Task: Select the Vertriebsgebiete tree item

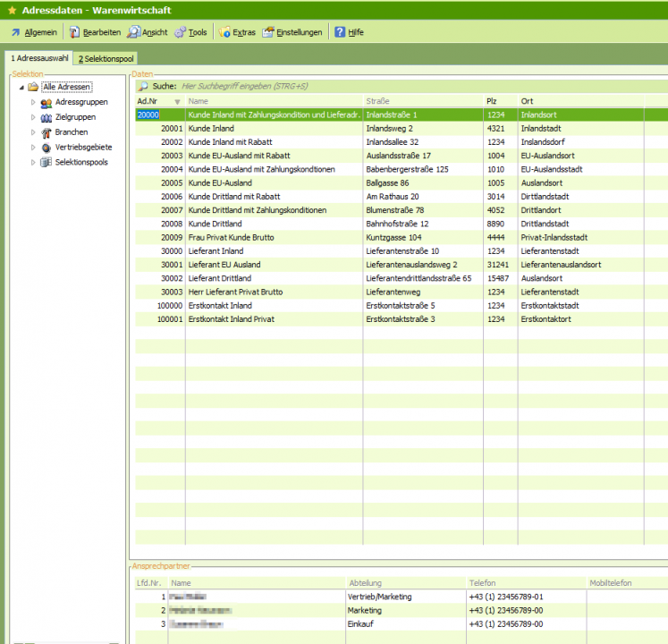Action: 83,148
